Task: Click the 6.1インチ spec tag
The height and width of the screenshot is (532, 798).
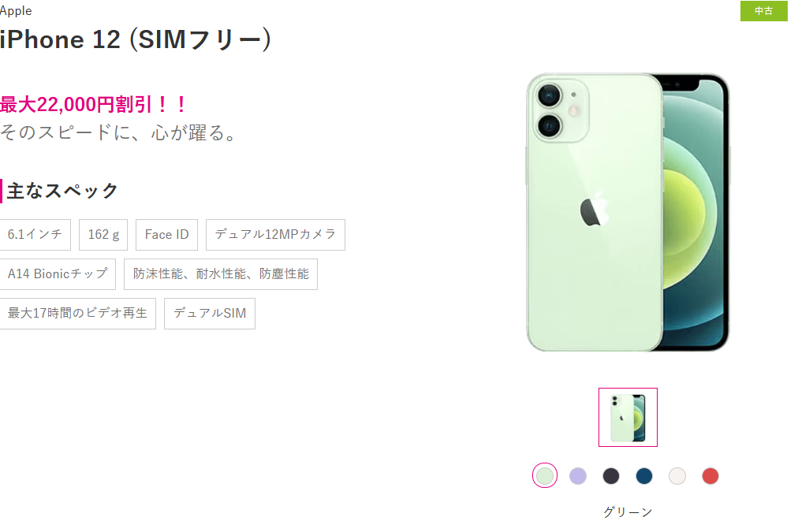Action: coord(35,234)
